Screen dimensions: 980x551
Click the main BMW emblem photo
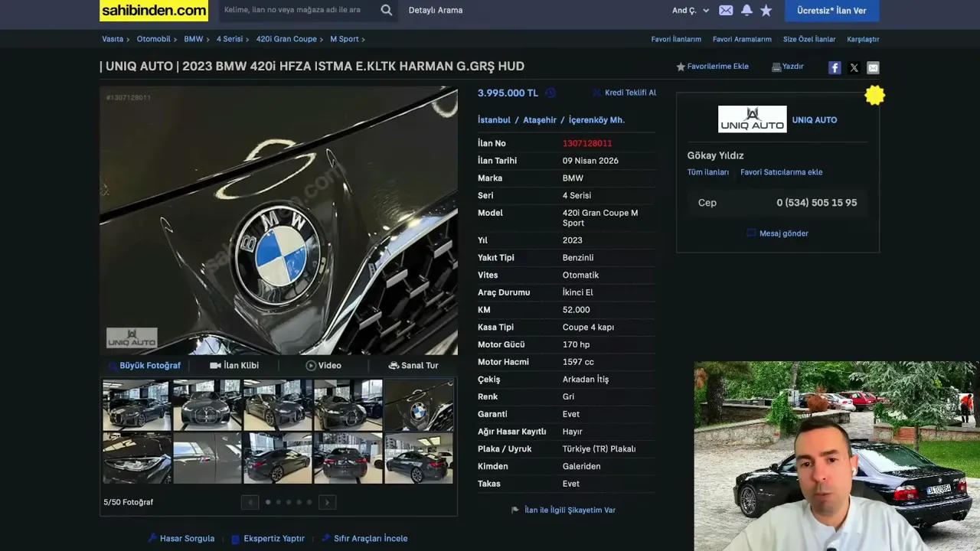(279, 220)
